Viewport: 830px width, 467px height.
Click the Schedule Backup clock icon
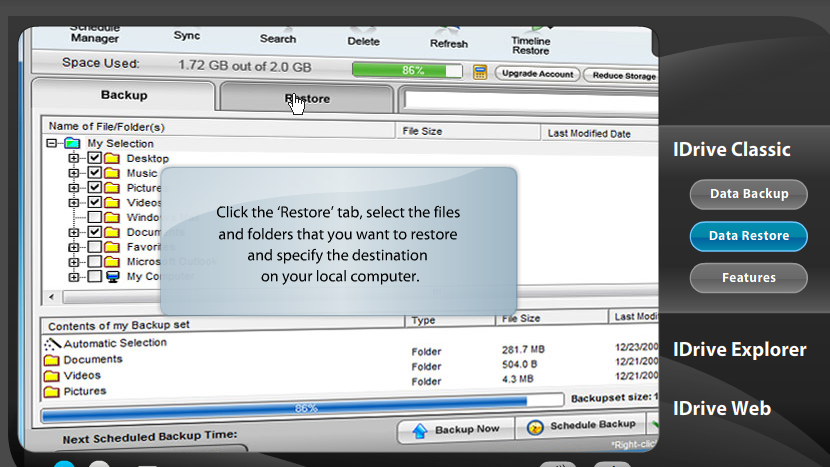click(535, 427)
